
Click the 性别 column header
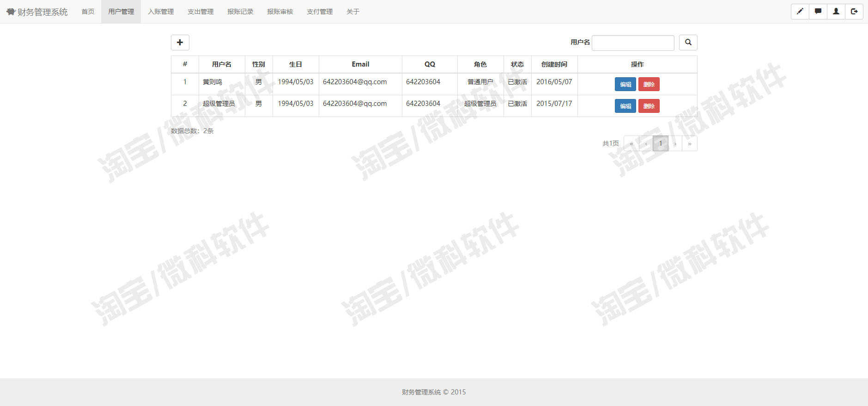(259, 64)
